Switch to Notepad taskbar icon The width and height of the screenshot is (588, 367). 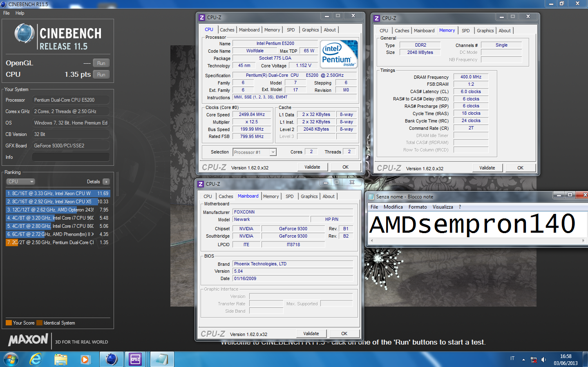coord(162,359)
